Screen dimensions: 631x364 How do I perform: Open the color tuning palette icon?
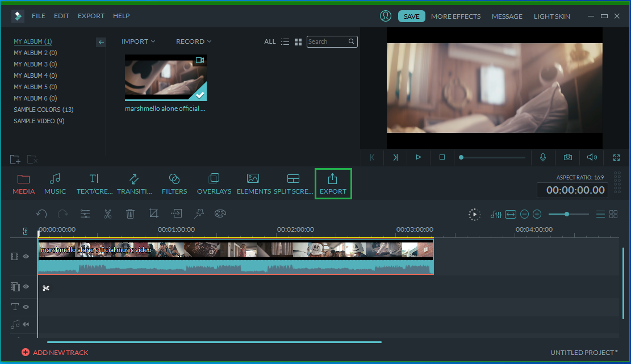pyautogui.click(x=220, y=214)
